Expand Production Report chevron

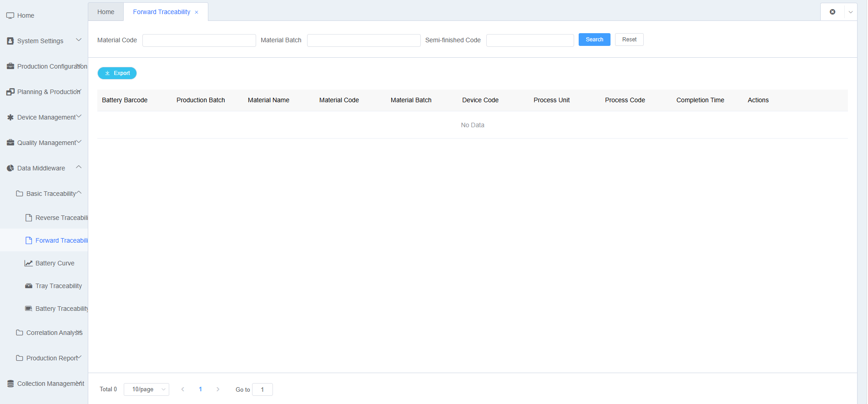point(79,357)
